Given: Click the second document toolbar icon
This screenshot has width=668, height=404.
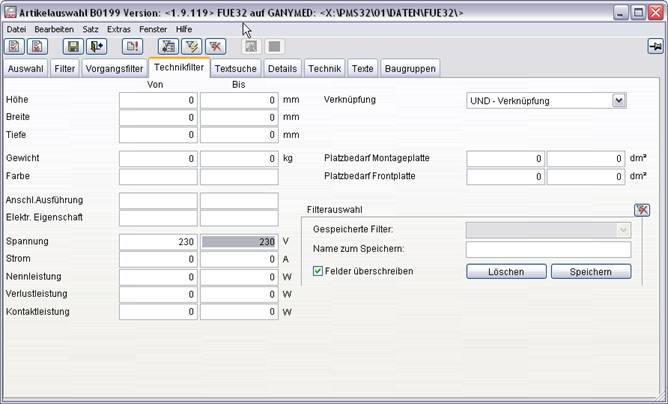Looking at the screenshot, I should [36, 47].
